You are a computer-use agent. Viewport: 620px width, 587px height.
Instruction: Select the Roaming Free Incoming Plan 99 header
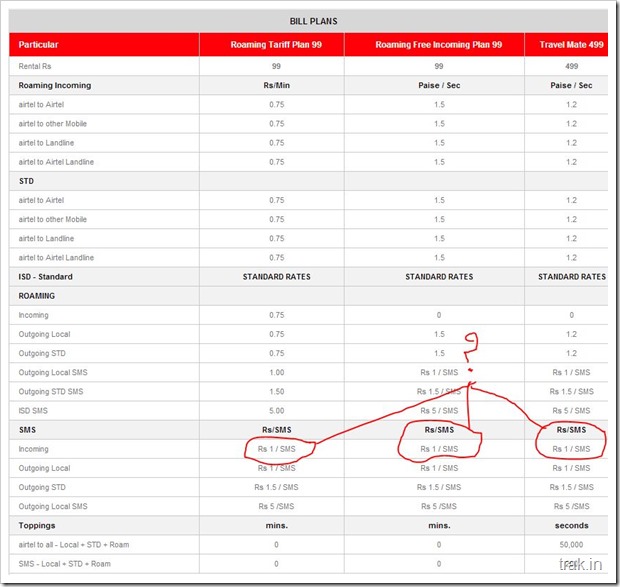pos(438,45)
